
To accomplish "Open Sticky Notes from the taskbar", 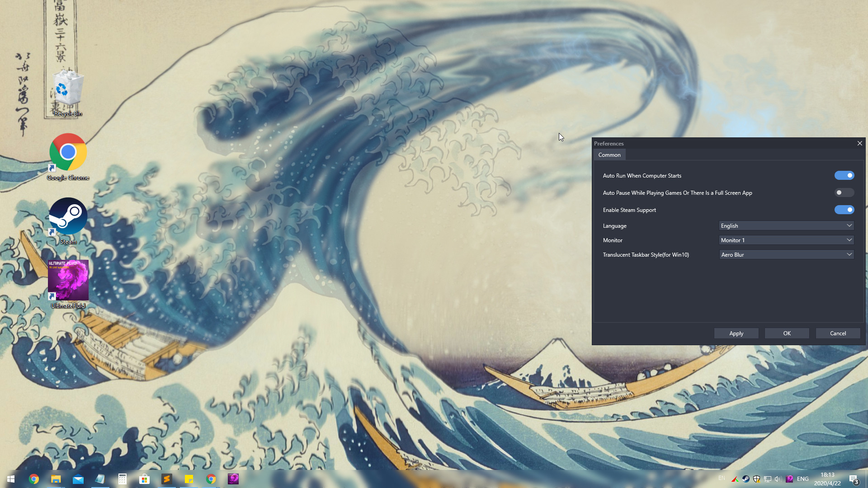I will coord(189,479).
